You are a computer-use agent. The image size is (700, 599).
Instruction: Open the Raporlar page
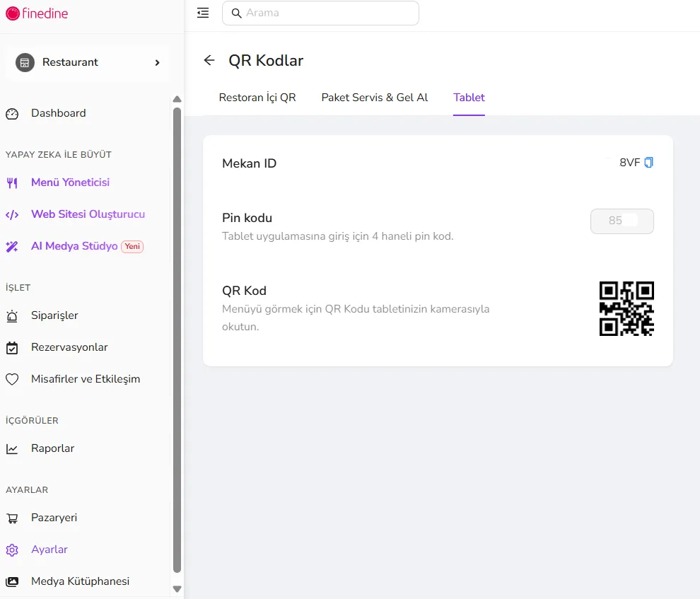[x=53, y=448]
